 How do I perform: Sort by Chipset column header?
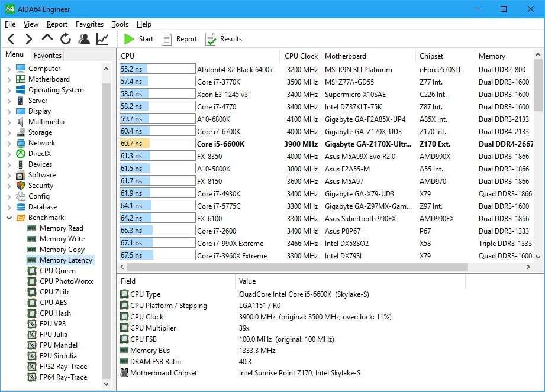point(445,56)
